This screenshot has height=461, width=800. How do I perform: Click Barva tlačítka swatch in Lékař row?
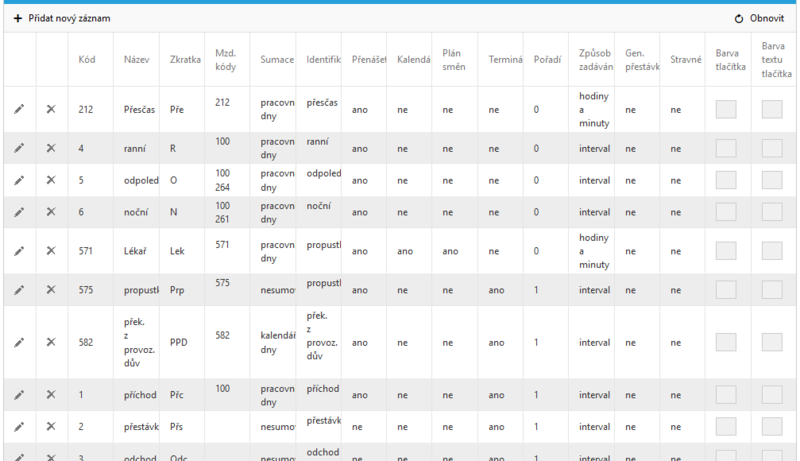pyautogui.click(x=726, y=251)
